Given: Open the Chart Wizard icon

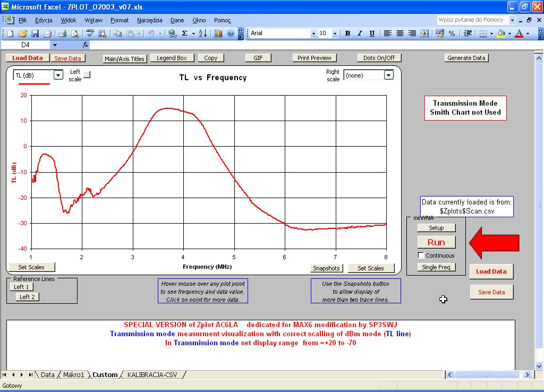Looking at the screenshot, I should [218, 33].
